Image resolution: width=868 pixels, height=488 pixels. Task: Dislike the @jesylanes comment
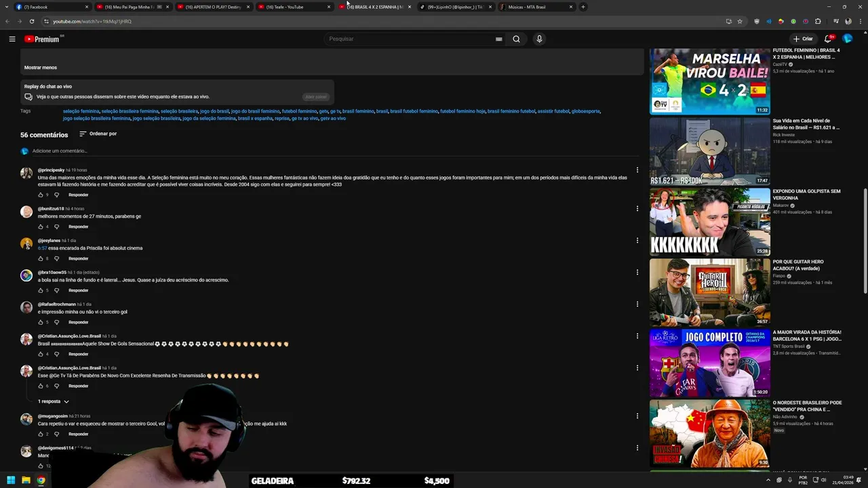pyautogui.click(x=56, y=258)
